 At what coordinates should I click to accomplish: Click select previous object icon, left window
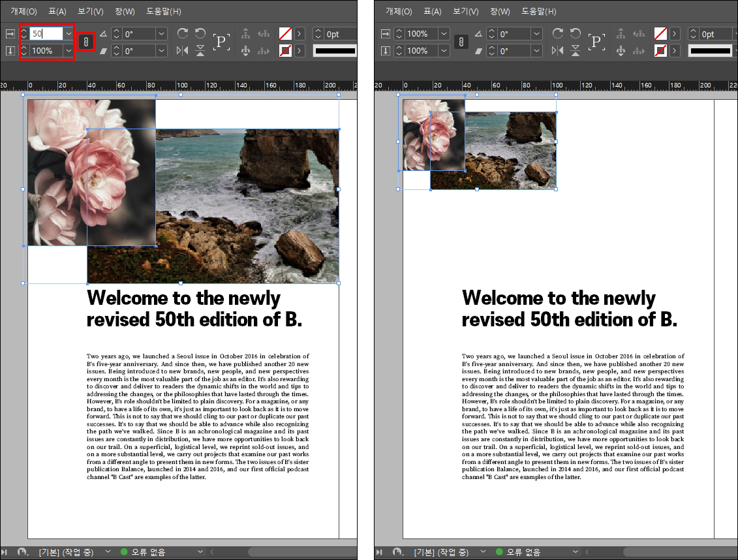coord(264,33)
